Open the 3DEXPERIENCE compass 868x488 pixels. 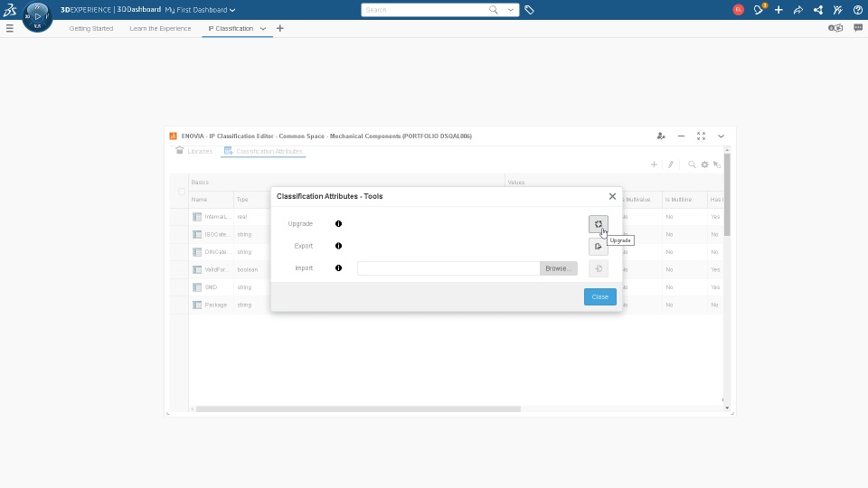click(x=37, y=16)
